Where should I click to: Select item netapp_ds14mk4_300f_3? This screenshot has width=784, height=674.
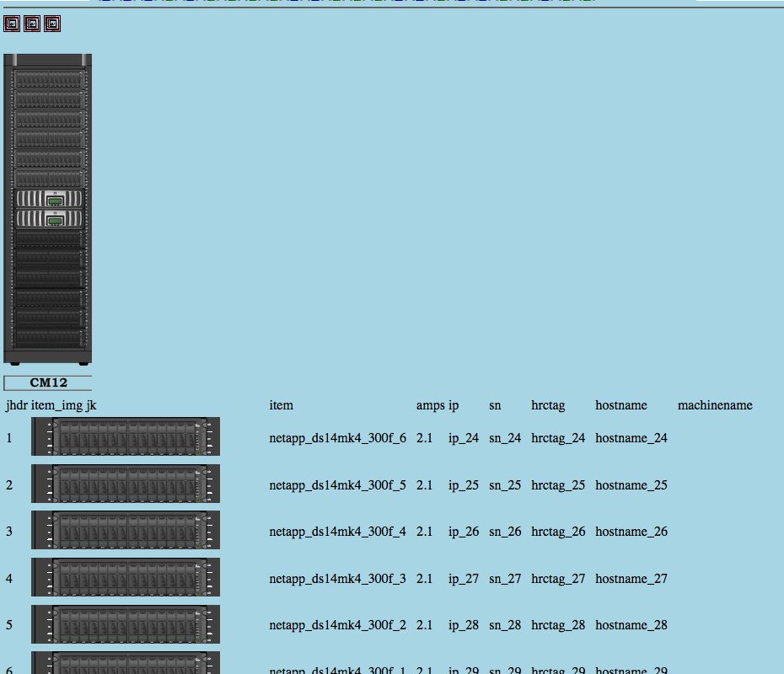pyautogui.click(x=337, y=579)
